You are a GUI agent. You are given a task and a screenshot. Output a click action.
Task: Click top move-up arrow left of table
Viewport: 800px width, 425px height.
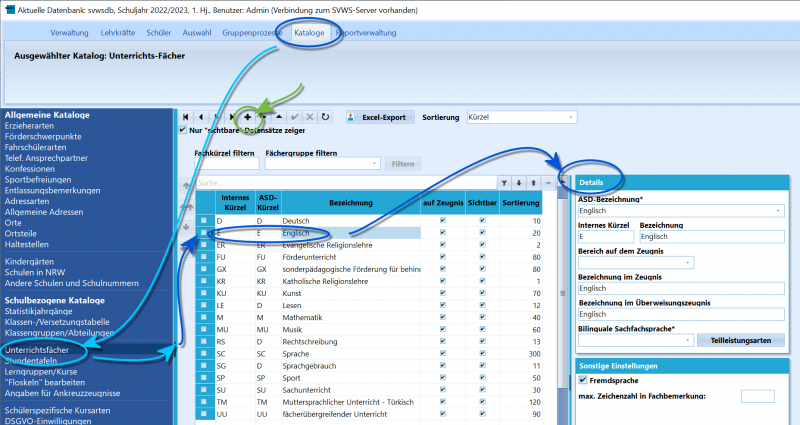click(186, 186)
